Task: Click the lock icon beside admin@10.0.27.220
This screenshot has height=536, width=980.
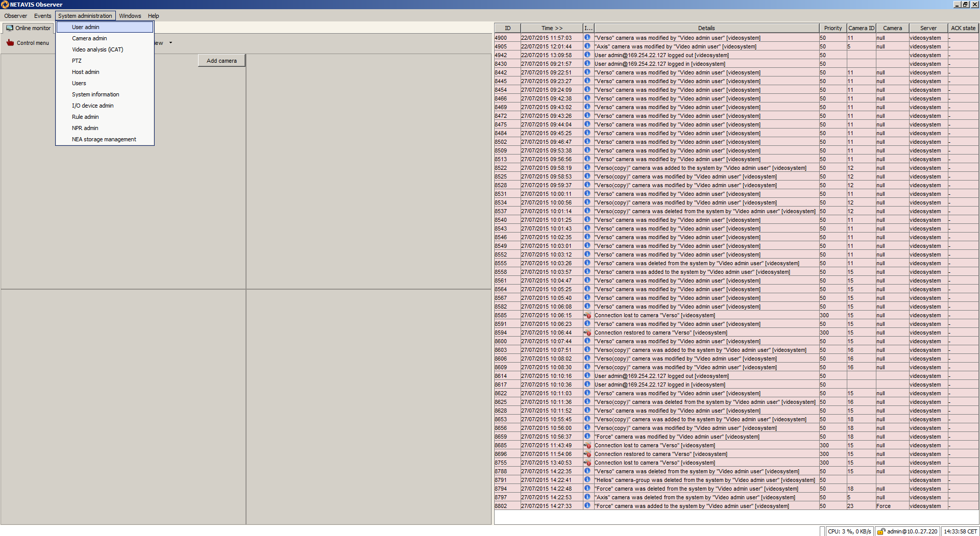Action: tap(881, 531)
